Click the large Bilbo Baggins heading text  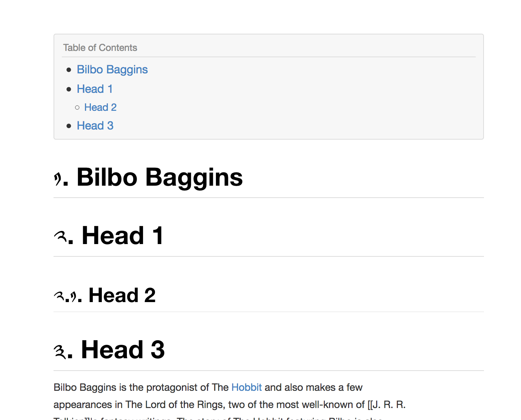159,177
